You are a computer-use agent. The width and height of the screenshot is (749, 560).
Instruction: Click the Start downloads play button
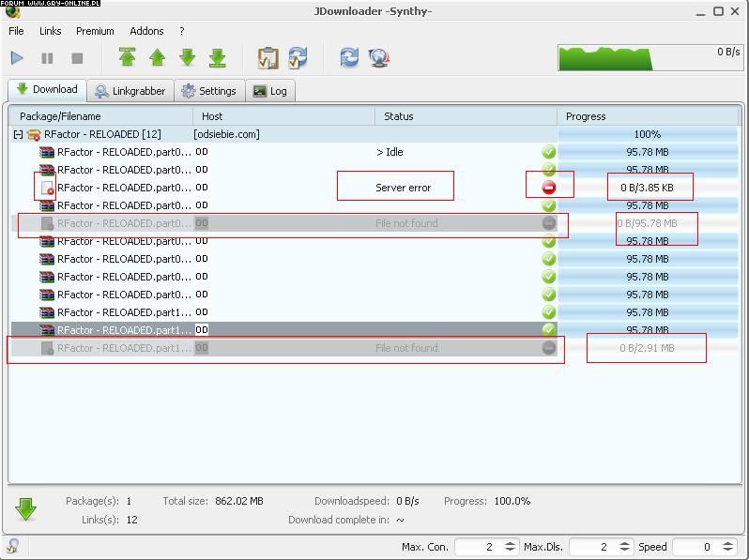click(17, 58)
